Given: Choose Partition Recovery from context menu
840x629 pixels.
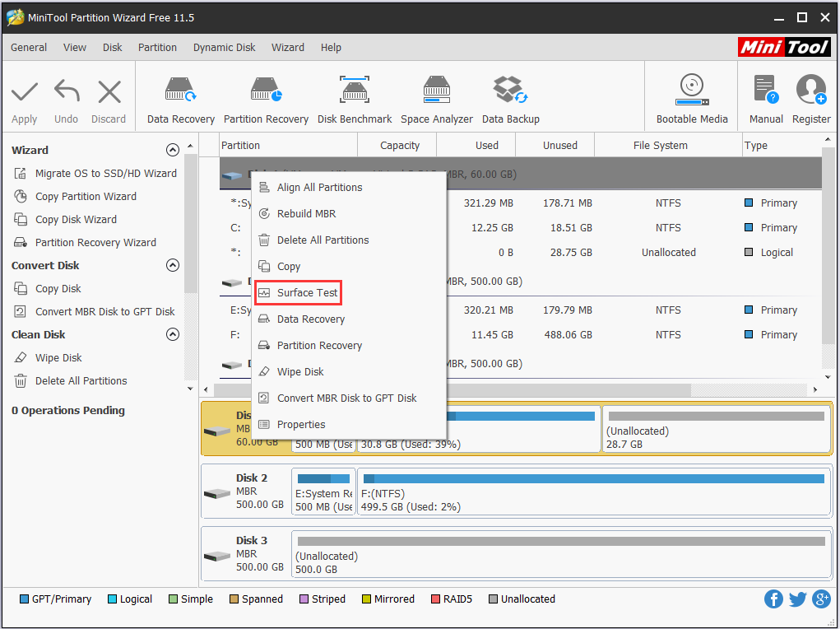Looking at the screenshot, I should [x=350, y=345].
